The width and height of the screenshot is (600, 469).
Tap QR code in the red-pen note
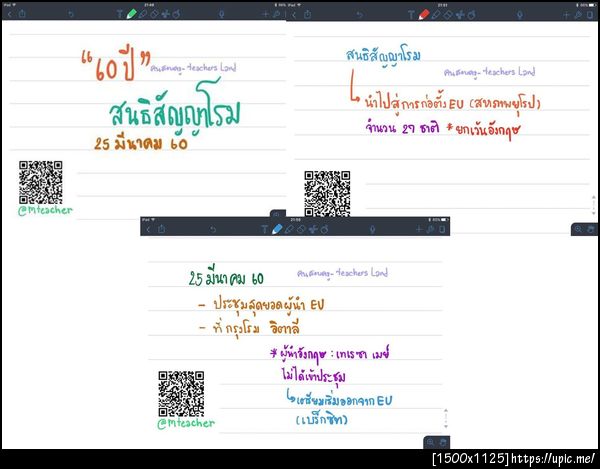(x=327, y=194)
